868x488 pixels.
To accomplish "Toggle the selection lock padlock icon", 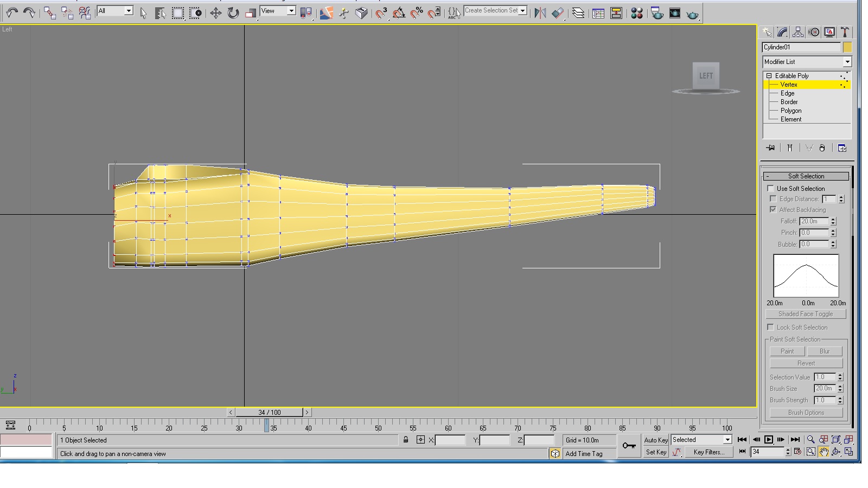I will click(406, 440).
